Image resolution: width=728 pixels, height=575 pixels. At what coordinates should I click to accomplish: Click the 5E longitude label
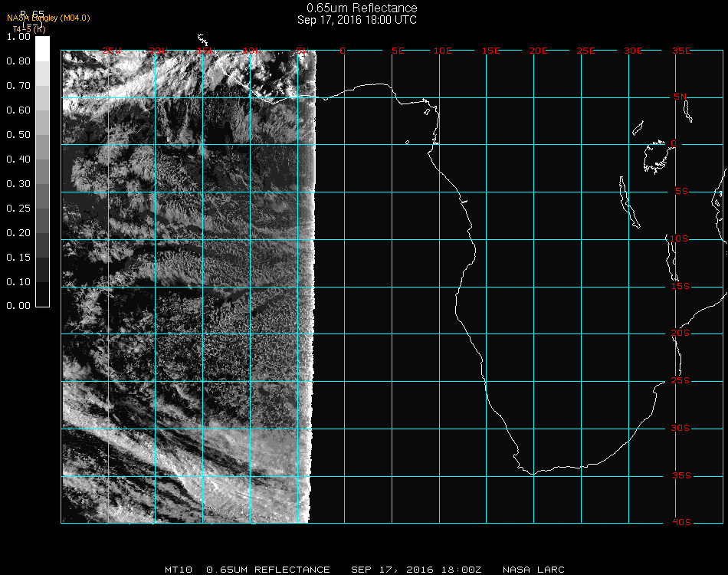[398, 51]
